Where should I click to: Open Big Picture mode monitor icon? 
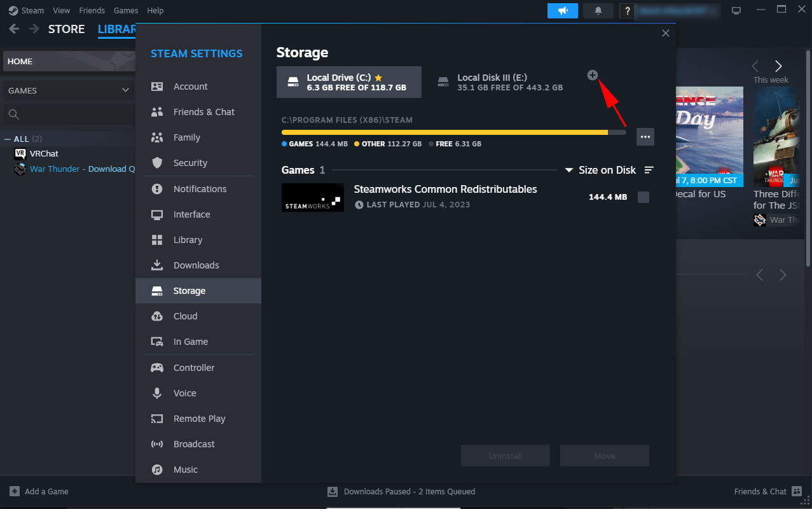(x=736, y=11)
